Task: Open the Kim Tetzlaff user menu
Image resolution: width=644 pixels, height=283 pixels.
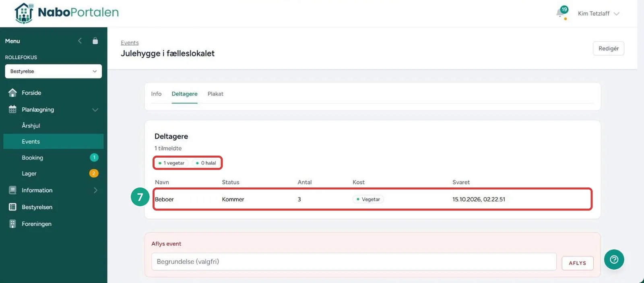Action: coord(598,14)
